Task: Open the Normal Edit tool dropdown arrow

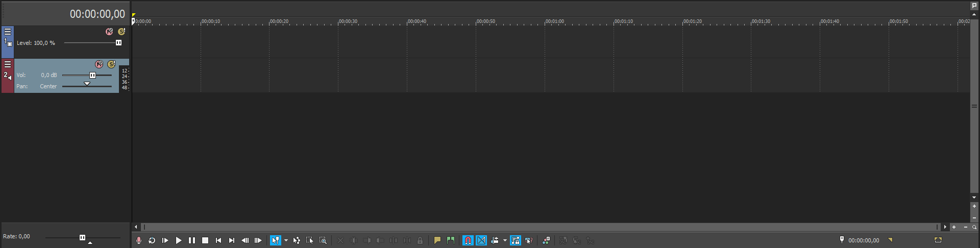Action: [x=286, y=240]
